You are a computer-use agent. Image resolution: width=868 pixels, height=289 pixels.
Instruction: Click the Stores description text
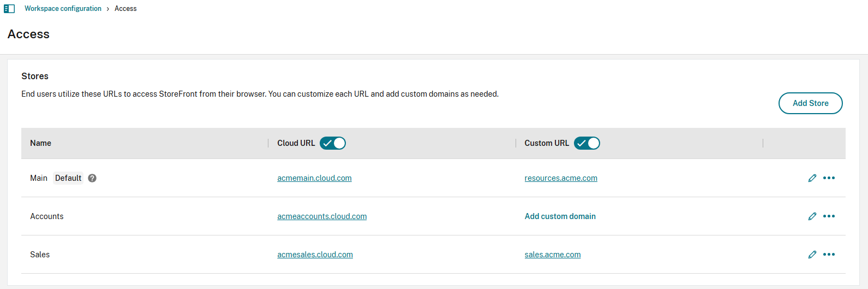(x=260, y=94)
